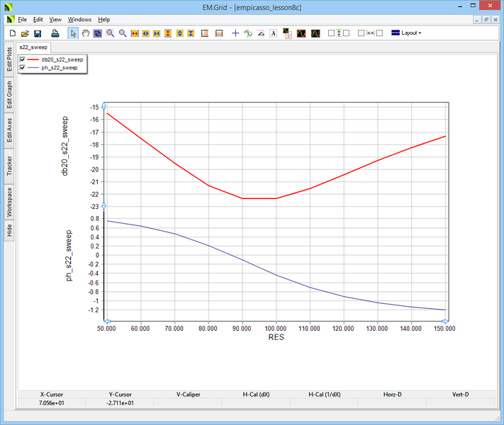Switch to the s22_sweep tab
Image resolution: width=504 pixels, height=425 pixels.
tap(33, 46)
